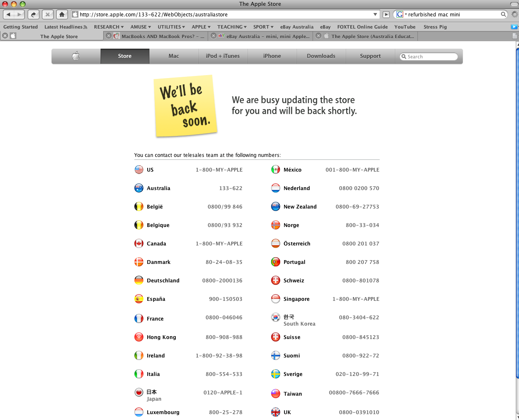The height and width of the screenshot is (420, 519).
Task: Open Getting Started bookmark
Action: 21,27
